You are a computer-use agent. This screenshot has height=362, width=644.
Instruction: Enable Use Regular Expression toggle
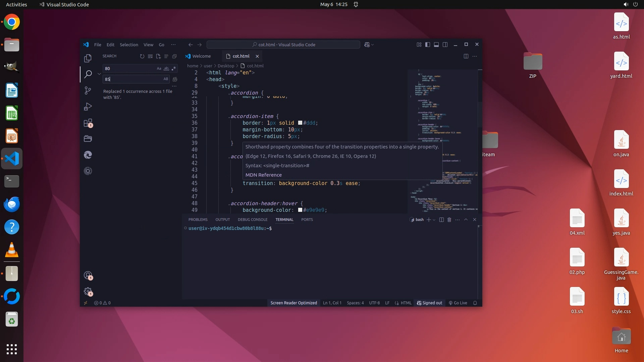click(174, 68)
